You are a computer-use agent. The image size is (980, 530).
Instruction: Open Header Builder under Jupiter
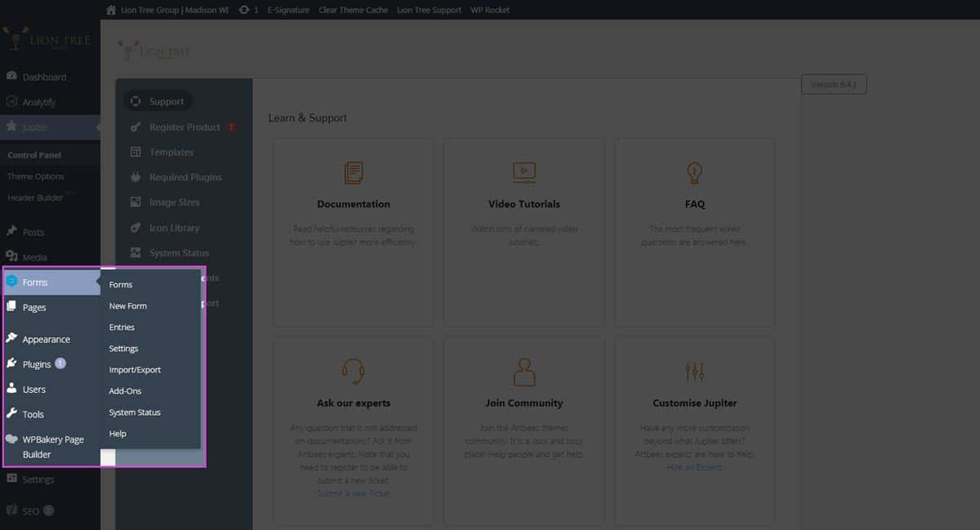click(36, 198)
